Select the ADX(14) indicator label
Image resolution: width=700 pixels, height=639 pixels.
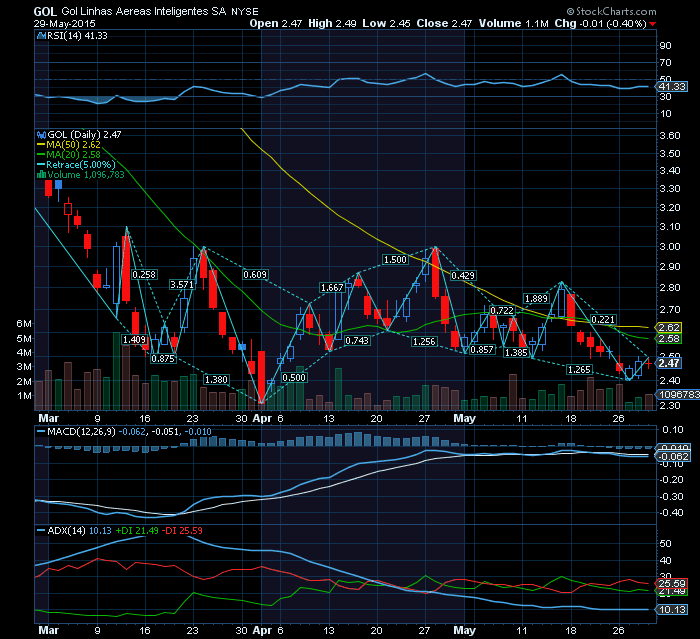click(x=67, y=530)
